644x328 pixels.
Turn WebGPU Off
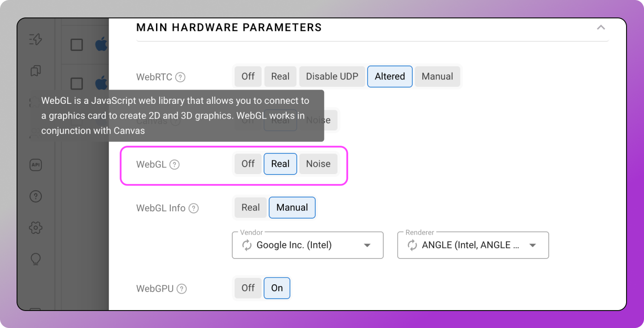tap(248, 288)
